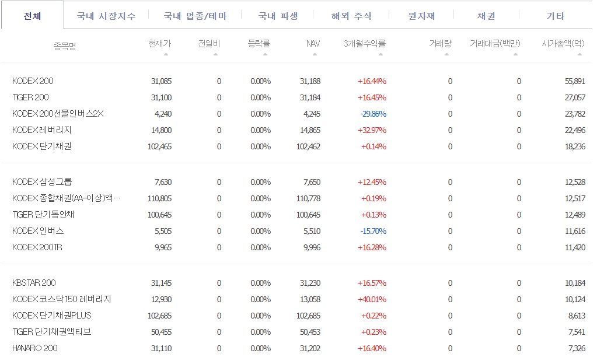604x364 pixels.
Task: Click NAV value 31,202
Action: [x=310, y=348]
